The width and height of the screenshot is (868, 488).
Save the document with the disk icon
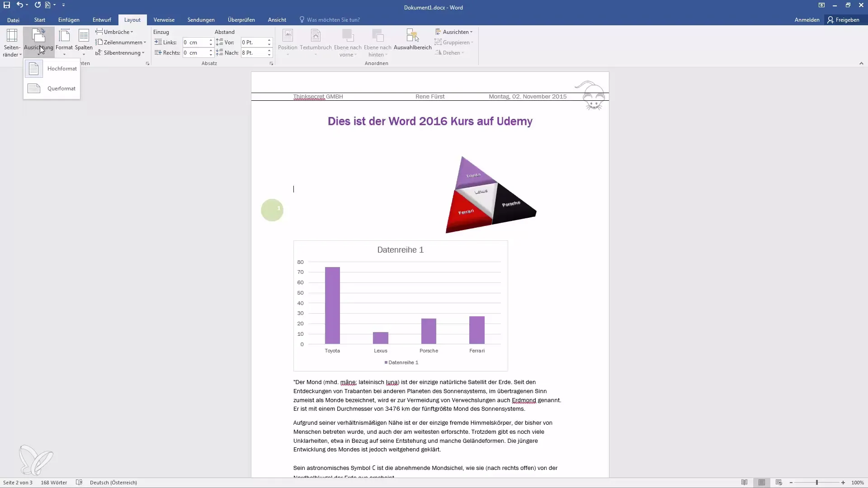[7, 5]
